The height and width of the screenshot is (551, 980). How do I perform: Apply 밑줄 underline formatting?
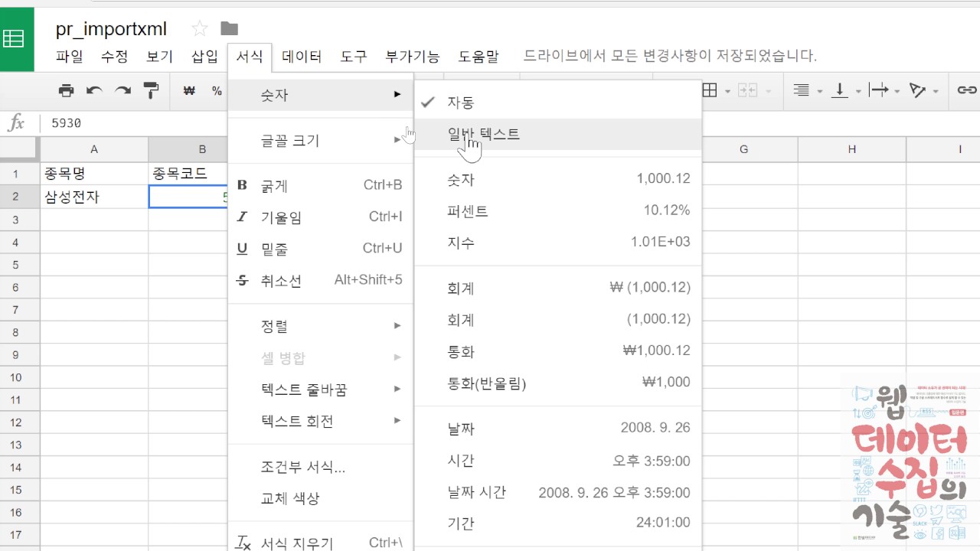pos(320,249)
